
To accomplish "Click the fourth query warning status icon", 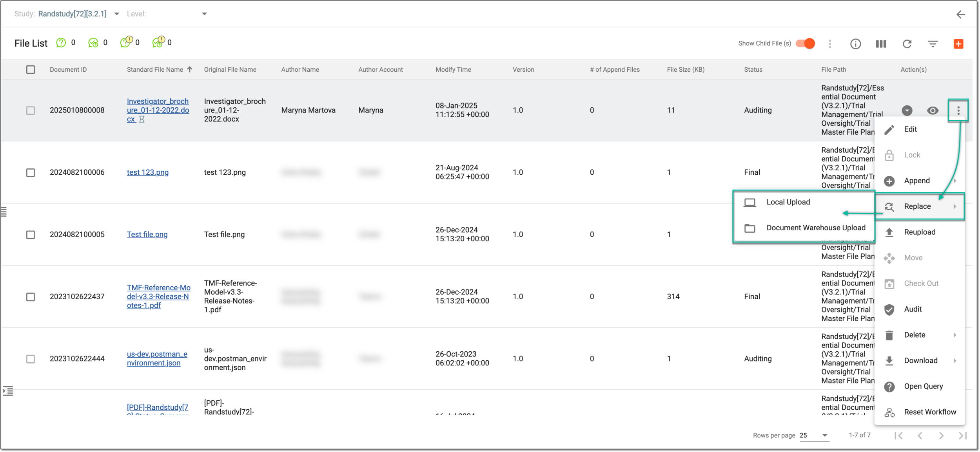I will click(158, 42).
